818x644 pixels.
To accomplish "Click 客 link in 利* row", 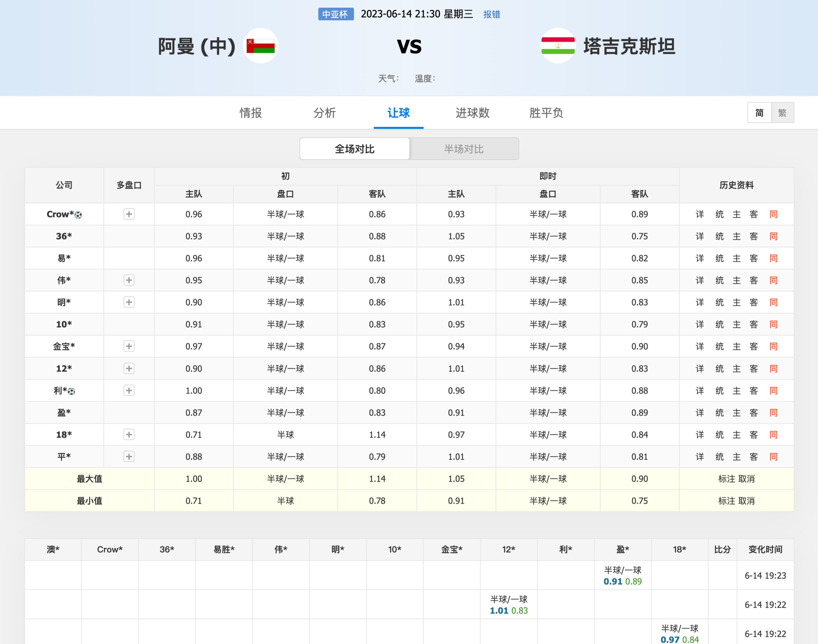I will point(754,391).
